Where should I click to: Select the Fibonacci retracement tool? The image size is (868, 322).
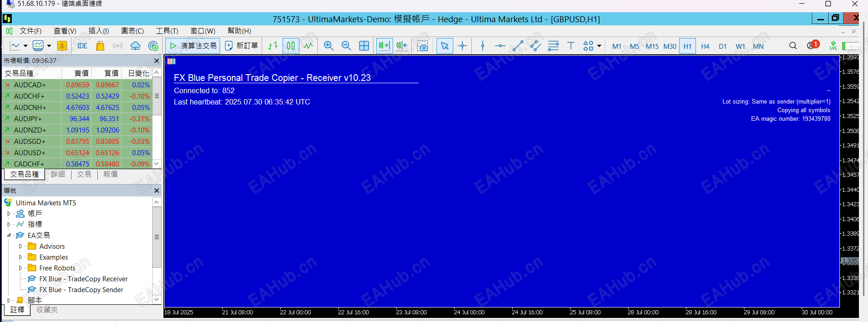coord(553,46)
